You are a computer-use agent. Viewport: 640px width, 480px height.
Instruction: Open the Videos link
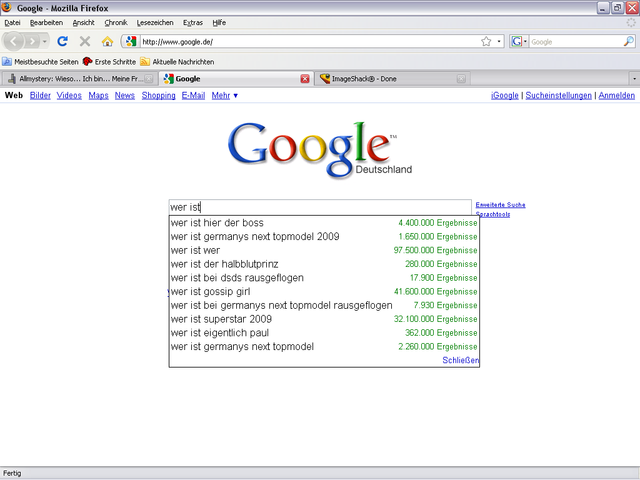click(x=69, y=96)
